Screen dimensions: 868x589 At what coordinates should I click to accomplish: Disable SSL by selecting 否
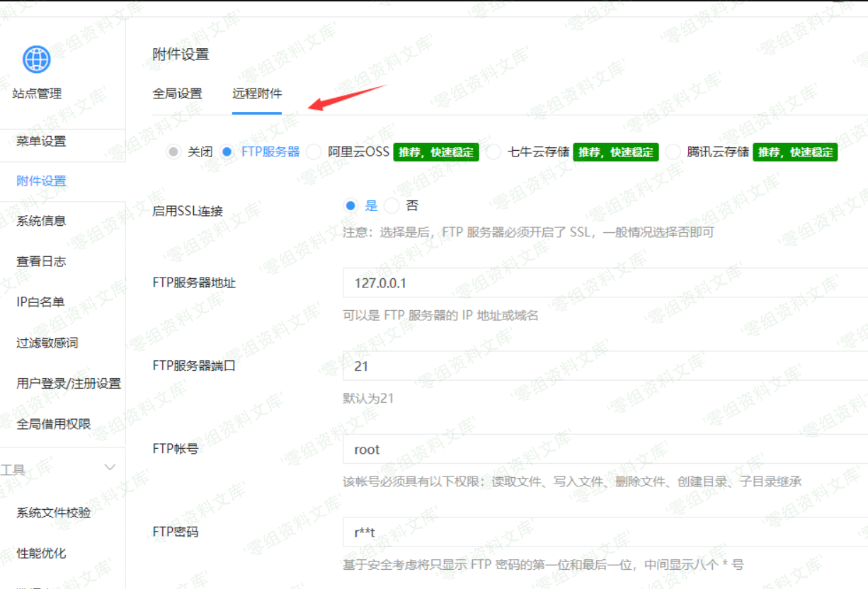pos(391,205)
